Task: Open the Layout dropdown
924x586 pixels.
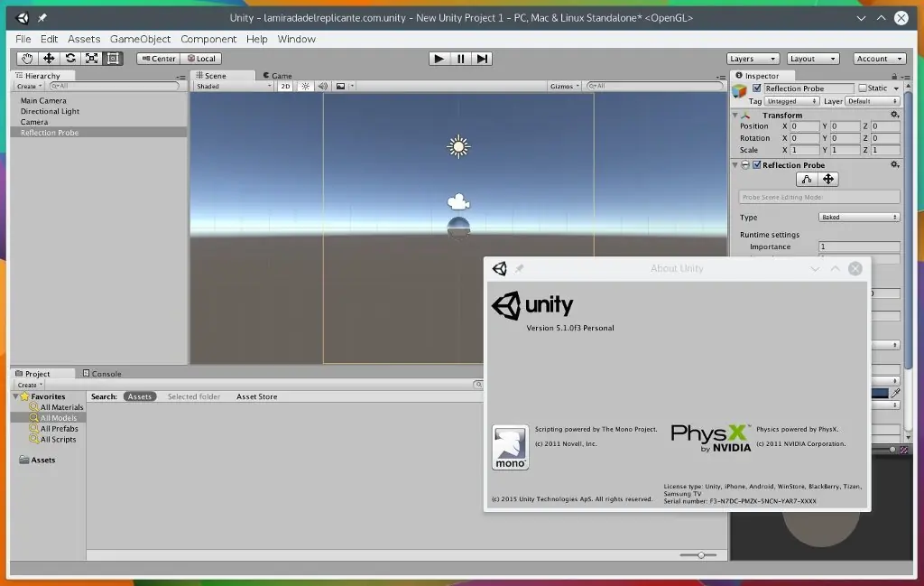Action: coord(813,59)
